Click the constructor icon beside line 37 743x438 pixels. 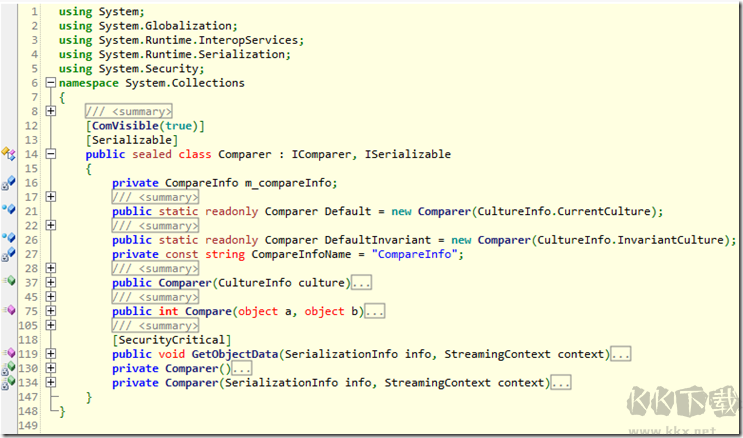click(9, 281)
